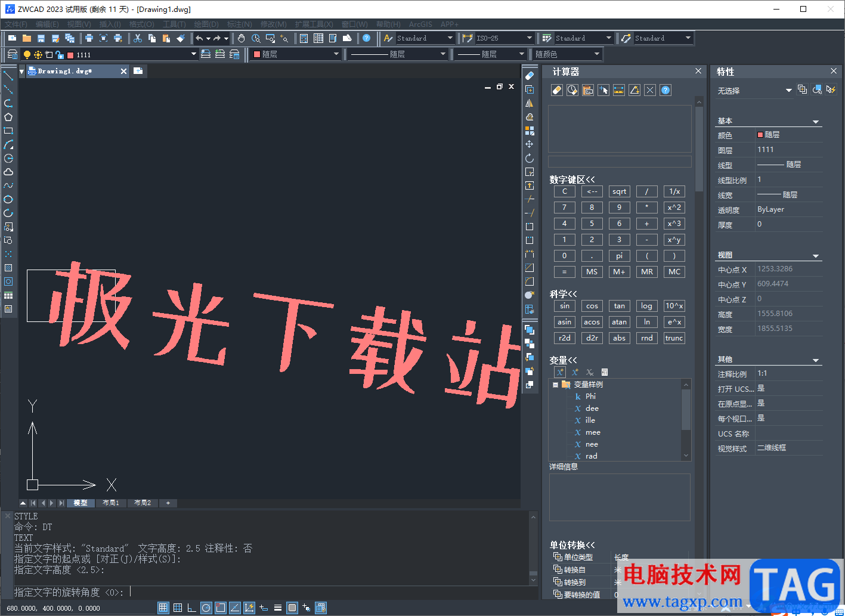Click the Clear History icon in the calculator
Image resolution: width=845 pixels, height=616 pixels.
(x=572, y=90)
